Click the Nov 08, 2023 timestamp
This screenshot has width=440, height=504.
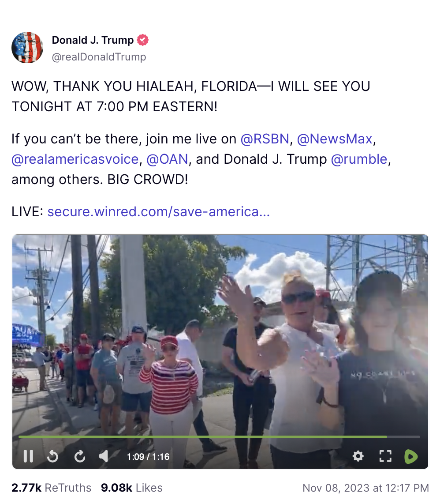[366, 488]
